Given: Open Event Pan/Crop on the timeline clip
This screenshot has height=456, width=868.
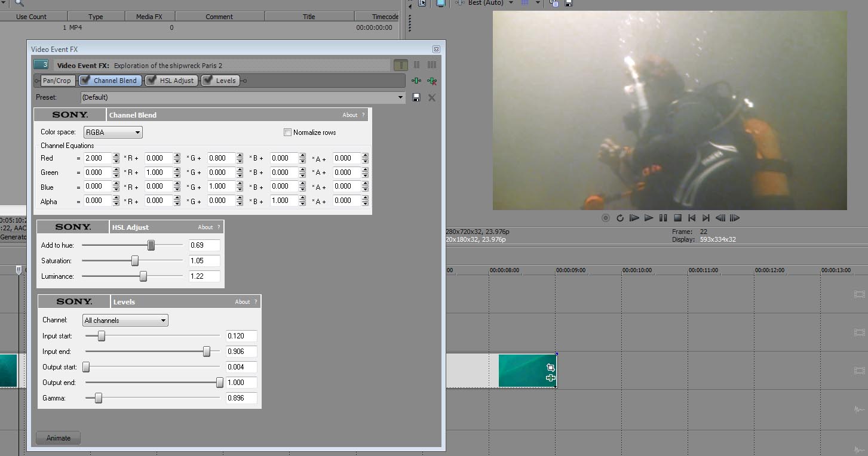Looking at the screenshot, I should (551, 368).
